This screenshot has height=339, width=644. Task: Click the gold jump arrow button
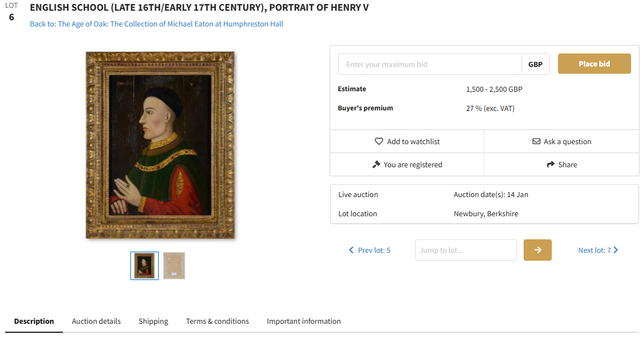click(537, 250)
